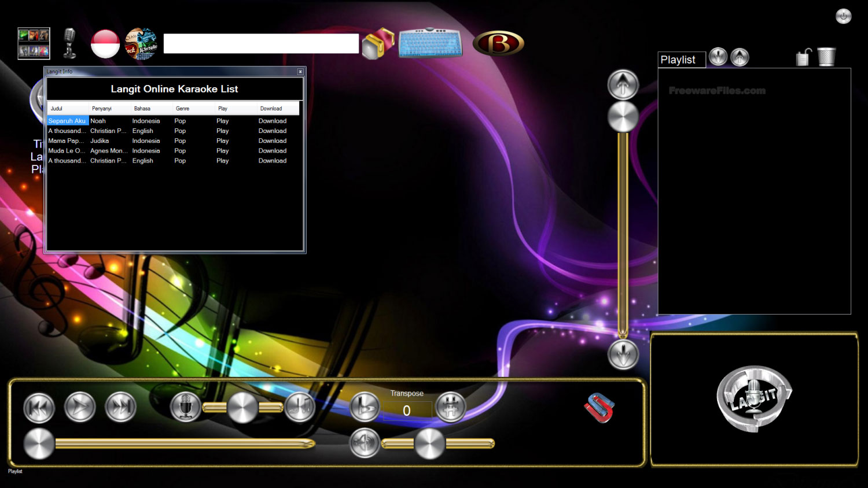Click singer name Agnes Mon...
868x488 pixels.
point(109,150)
